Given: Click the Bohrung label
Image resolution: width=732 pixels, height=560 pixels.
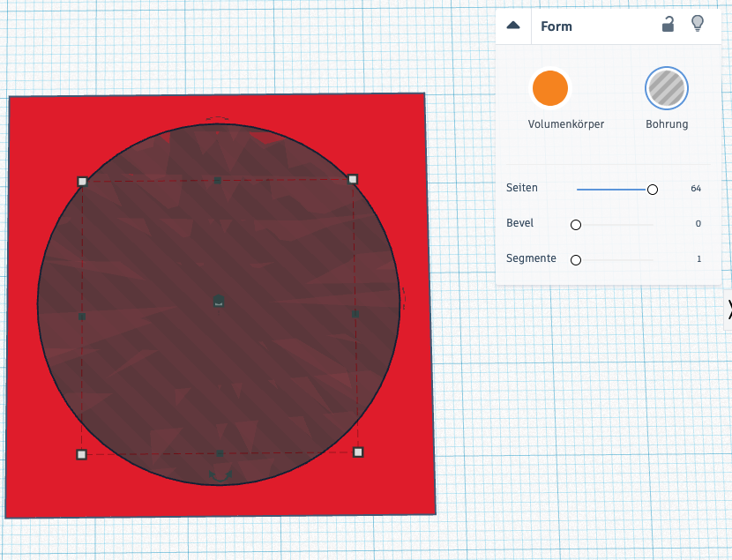Looking at the screenshot, I should (667, 124).
